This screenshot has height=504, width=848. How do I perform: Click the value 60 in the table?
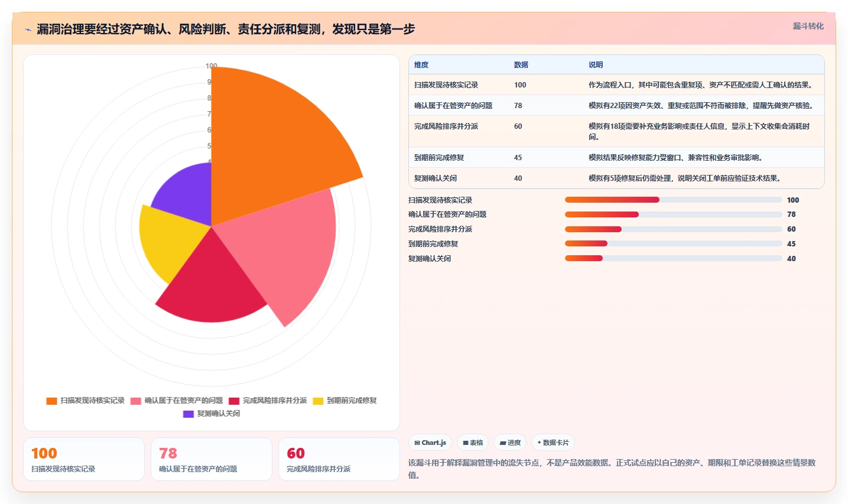[x=518, y=126]
